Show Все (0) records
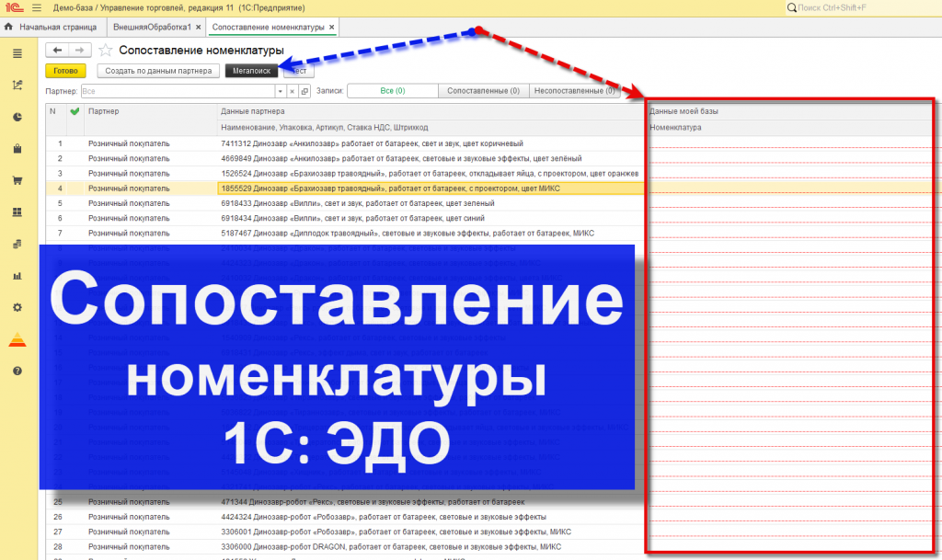This screenshot has height=560, width=942. click(x=392, y=91)
